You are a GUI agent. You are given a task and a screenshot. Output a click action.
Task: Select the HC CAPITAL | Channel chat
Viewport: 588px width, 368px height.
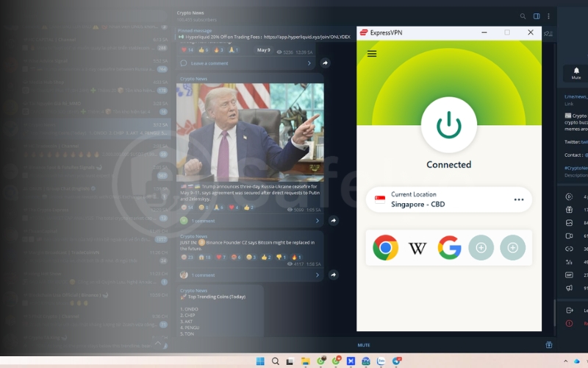85,43
